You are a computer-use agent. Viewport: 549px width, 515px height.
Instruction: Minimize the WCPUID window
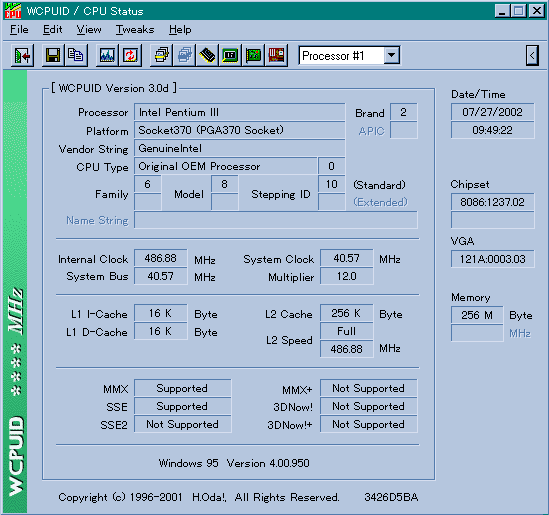(503, 11)
